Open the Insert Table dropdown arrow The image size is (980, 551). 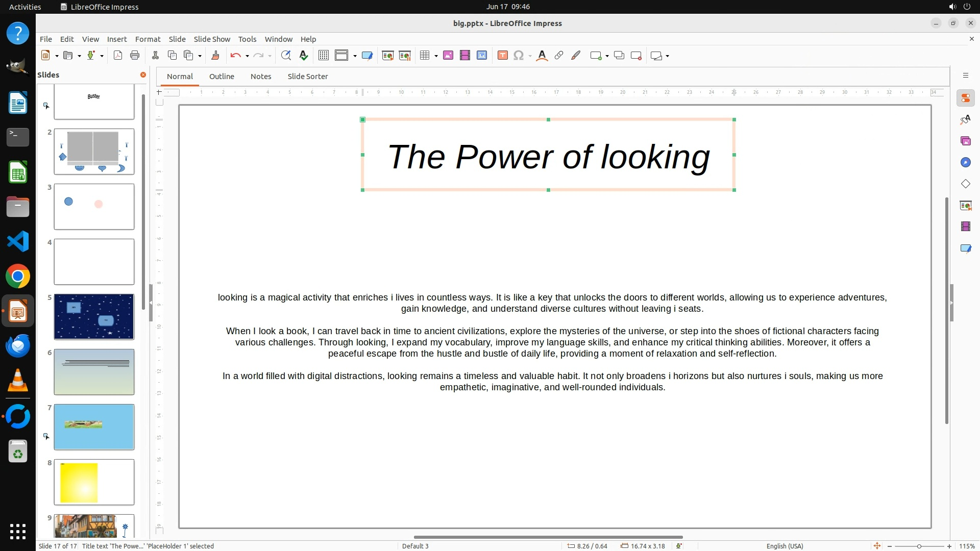[x=436, y=56]
